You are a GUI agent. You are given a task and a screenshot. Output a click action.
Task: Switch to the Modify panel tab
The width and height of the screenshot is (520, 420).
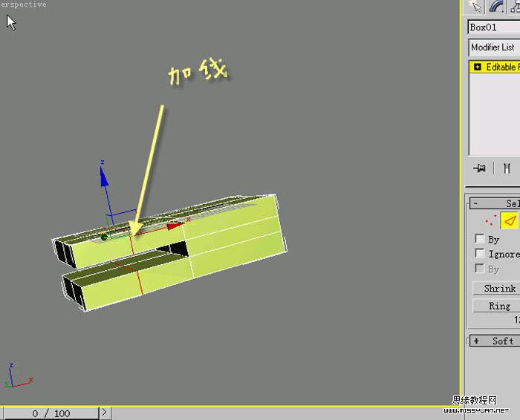click(x=496, y=7)
